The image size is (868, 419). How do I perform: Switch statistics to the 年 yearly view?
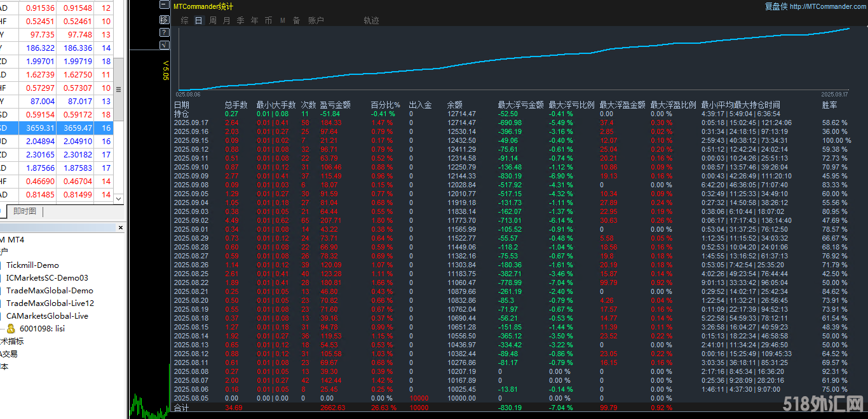point(254,20)
